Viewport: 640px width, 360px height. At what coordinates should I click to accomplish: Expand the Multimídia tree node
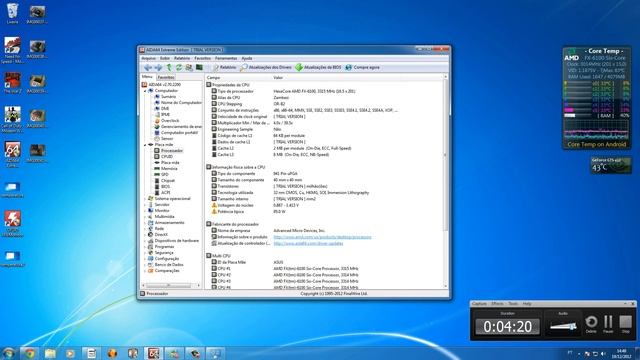[145, 217]
